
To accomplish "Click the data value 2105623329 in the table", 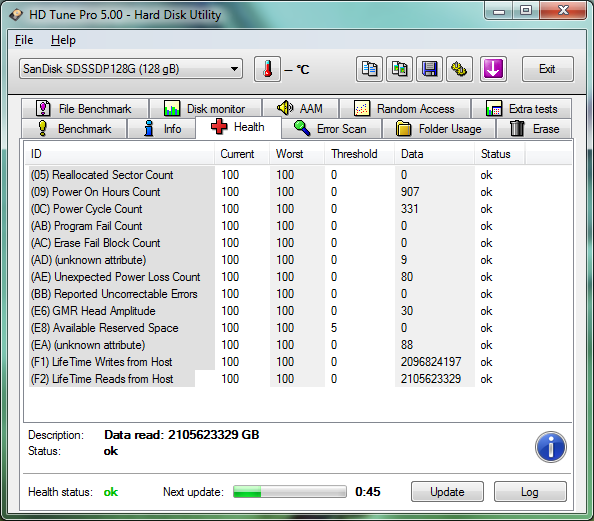I will tap(431, 379).
